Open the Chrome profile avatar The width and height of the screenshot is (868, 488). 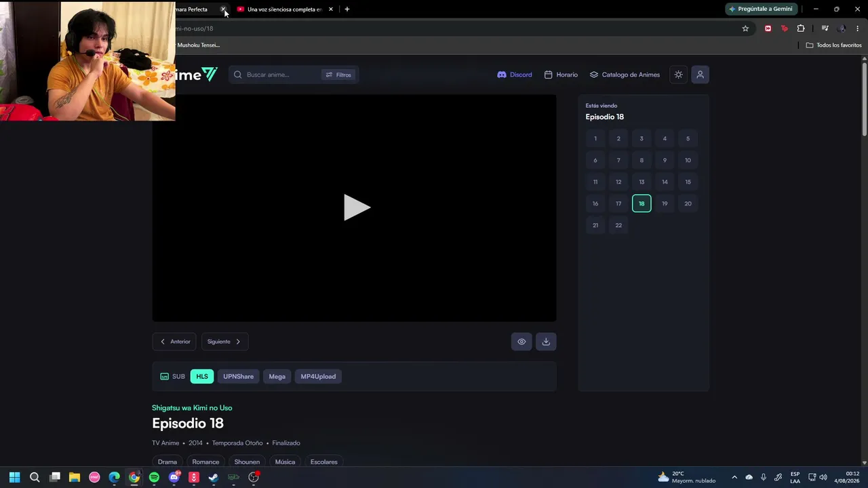(842, 28)
